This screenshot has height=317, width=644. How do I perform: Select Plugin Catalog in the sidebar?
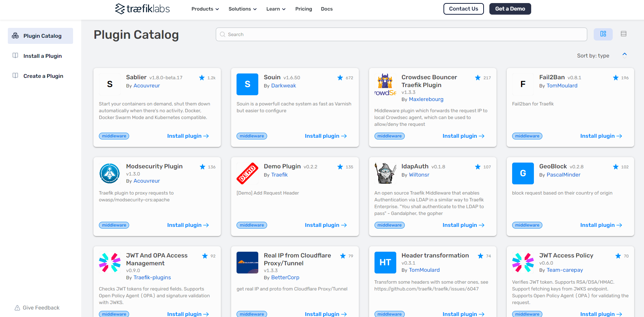[x=40, y=36]
